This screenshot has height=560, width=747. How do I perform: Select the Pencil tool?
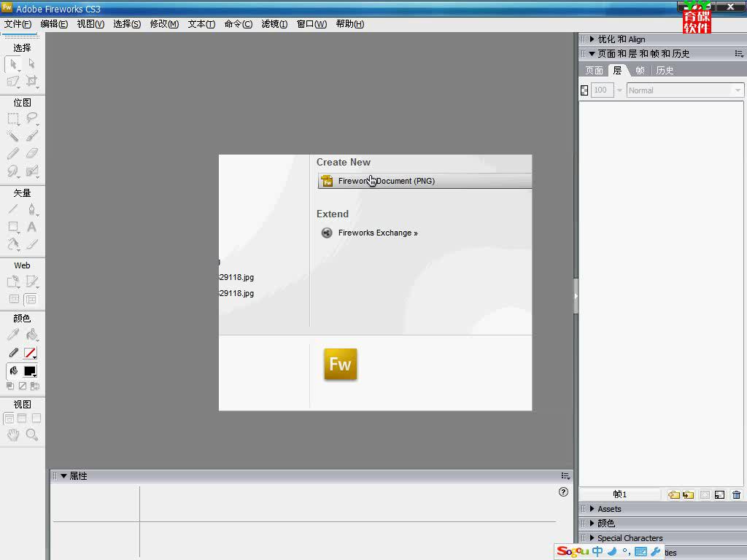coord(13,153)
